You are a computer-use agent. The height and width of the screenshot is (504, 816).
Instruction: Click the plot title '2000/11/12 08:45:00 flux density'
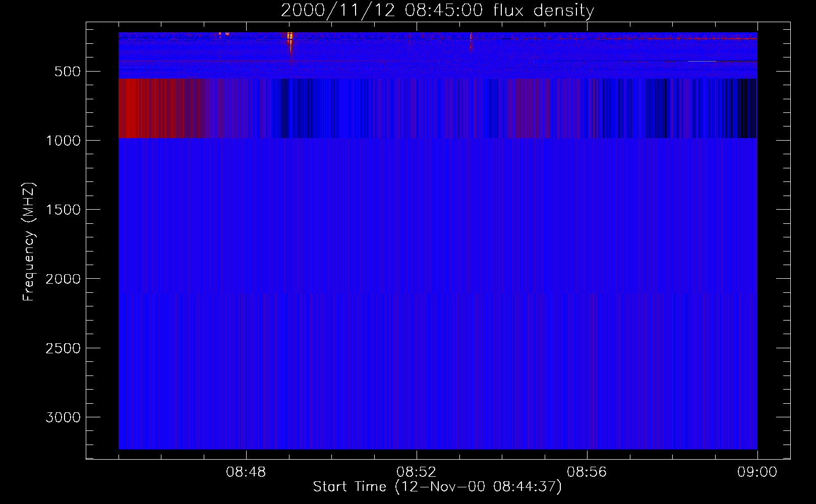pyautogui.click(x=437, y=11)
